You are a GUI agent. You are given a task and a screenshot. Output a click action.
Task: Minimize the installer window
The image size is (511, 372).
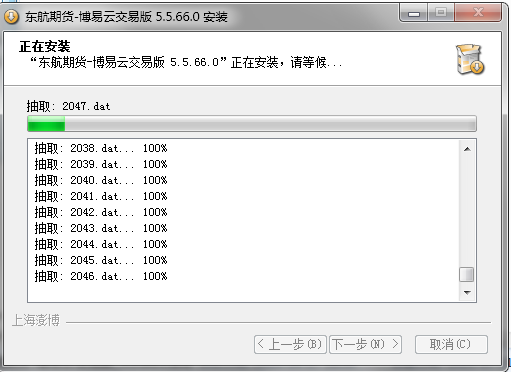point(414,14)
